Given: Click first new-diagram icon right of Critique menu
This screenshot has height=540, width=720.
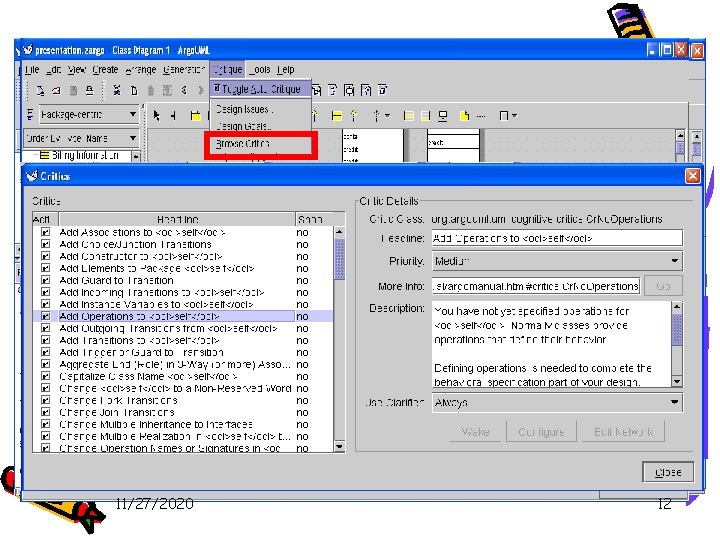Looking at the screenshot, I should tap(317, 90).
